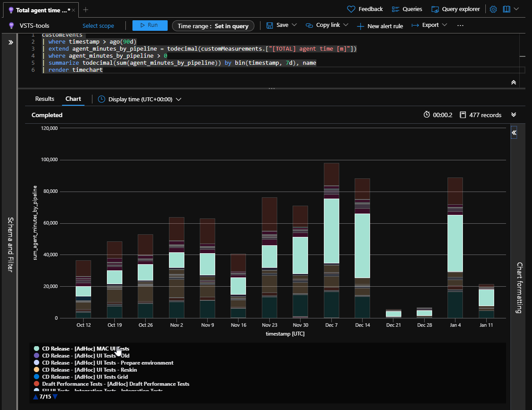Switch to the Results tab
Viewport: 532px width, 410px height.
coord(44,99)
